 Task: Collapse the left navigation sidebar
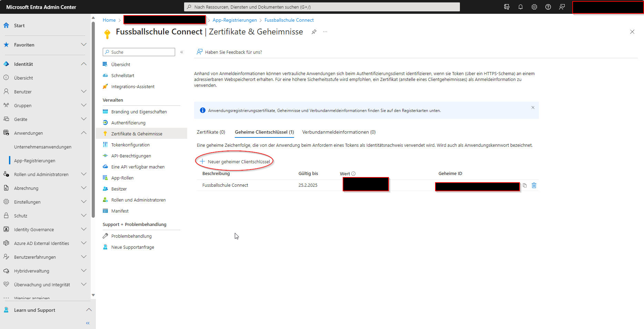tap(88, 323)
